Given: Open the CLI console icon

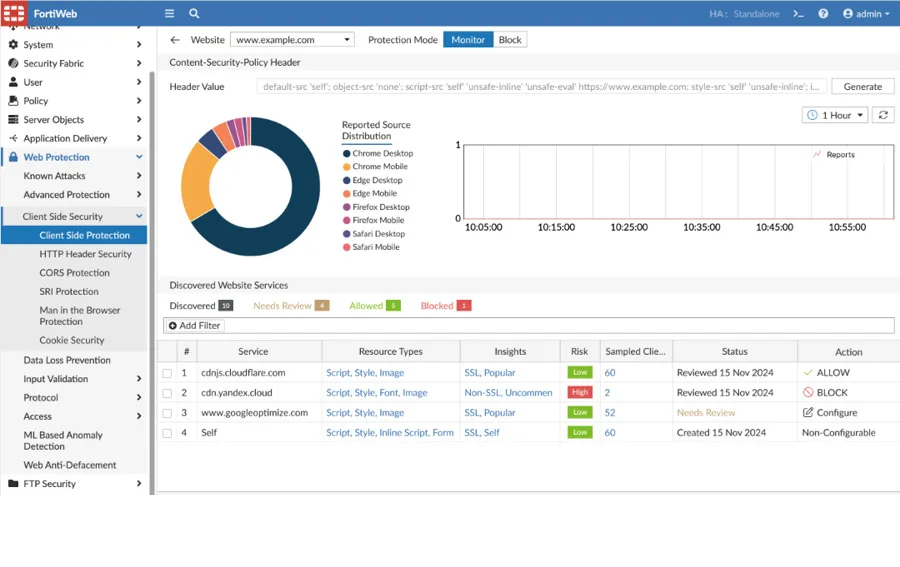Looking at the screenshot, I should click(798, 14).
